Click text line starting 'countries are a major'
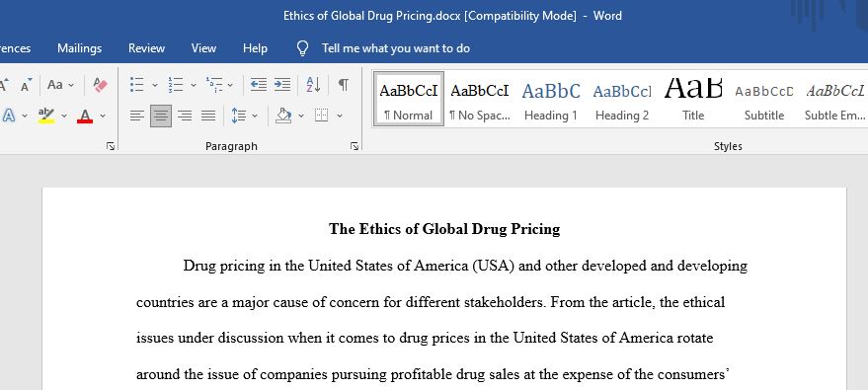 coord(431,302)
